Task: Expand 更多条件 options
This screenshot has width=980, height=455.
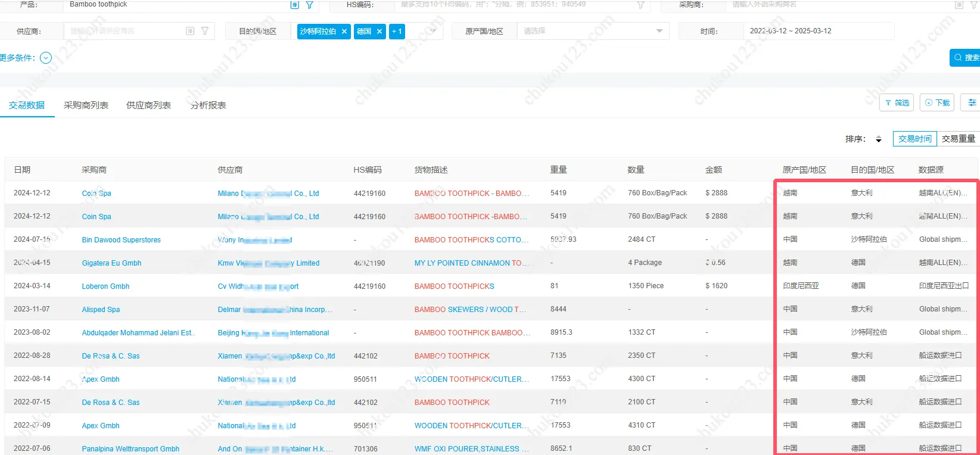Action: [x=46, y=58]
